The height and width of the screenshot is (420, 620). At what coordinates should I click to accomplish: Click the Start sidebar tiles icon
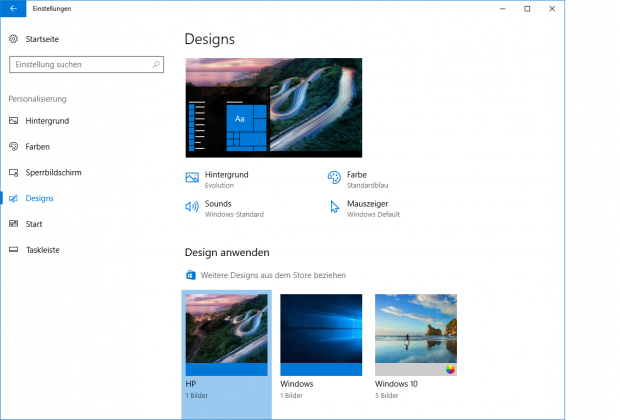(13, 224)
